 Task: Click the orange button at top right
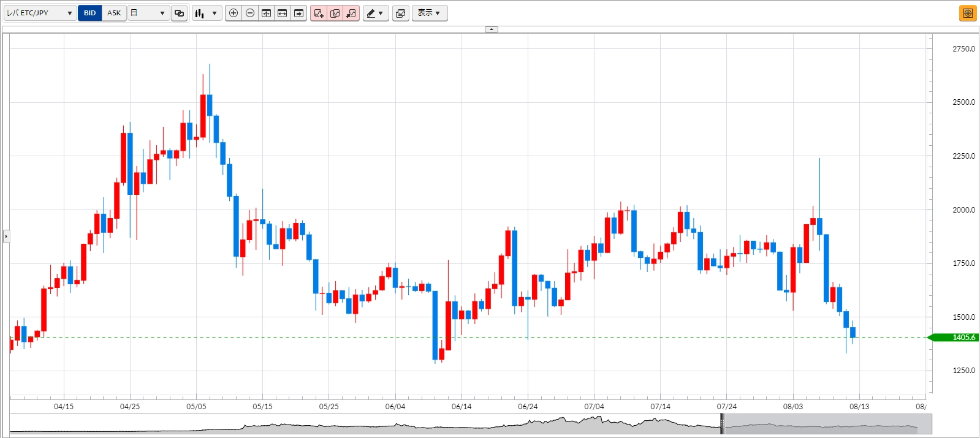[x=968, y=13]
